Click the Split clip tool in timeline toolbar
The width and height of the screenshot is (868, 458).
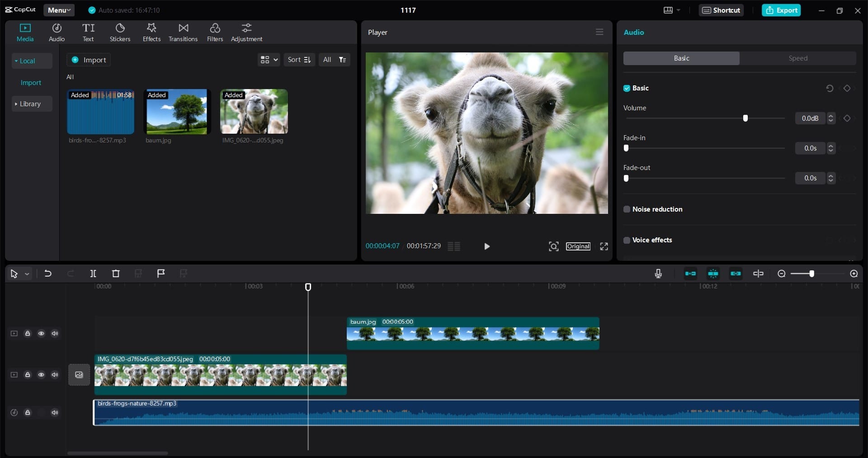pos(93,274)
